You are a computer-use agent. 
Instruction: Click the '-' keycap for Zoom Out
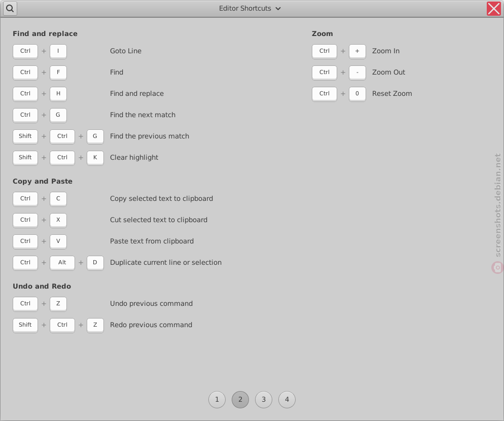click(x=357, y=73)
